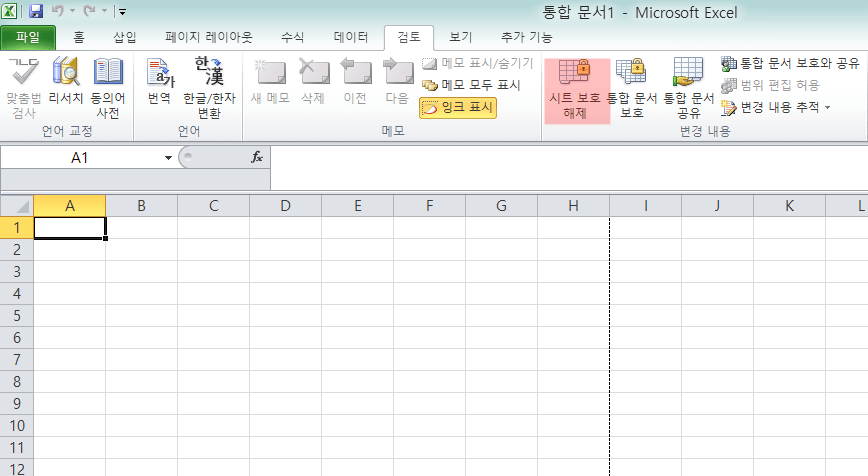868x476 pixels.
Task: Go to 다음 next comment
Action: [x=397, y=81]
